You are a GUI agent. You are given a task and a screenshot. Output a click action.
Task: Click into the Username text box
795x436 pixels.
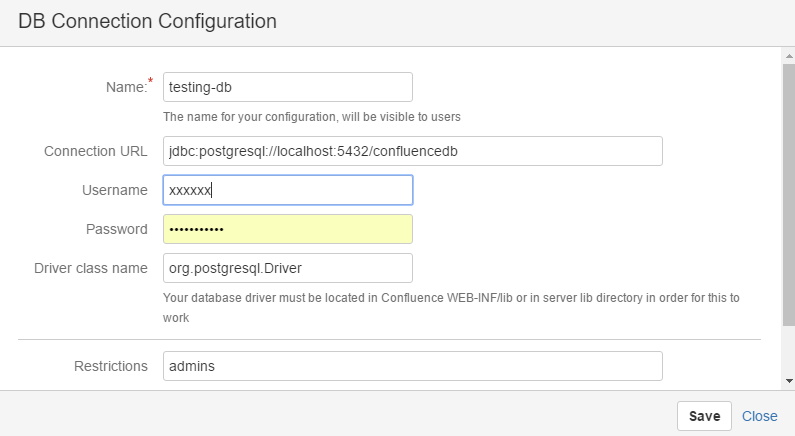point(287,190)
